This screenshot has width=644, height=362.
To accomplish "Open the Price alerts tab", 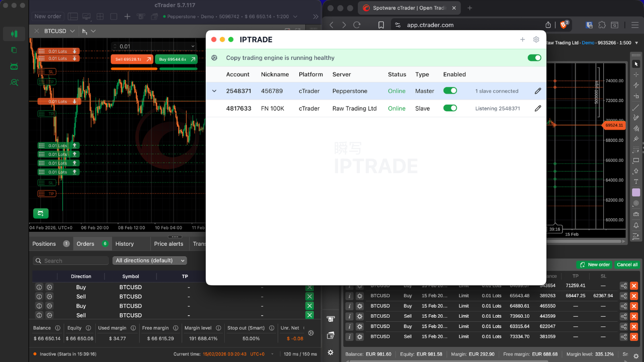I will tap(169, 244).
